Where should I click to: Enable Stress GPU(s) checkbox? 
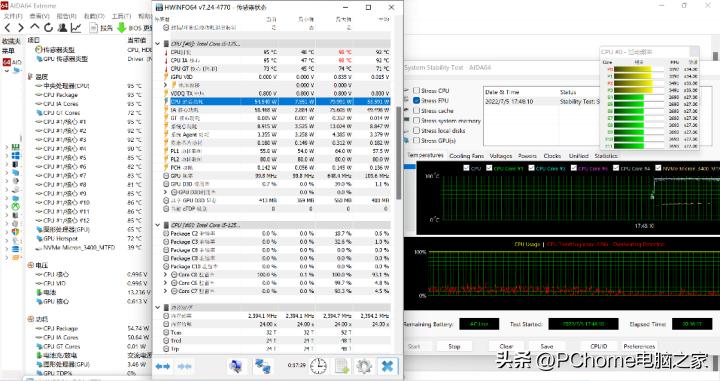(416, 140)
